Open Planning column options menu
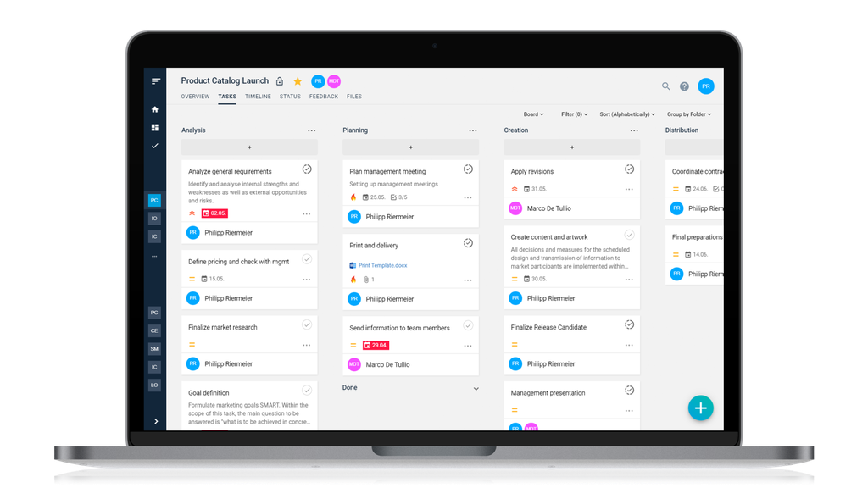Viewport: 868px width, 499px height. (x=473, y=131)
